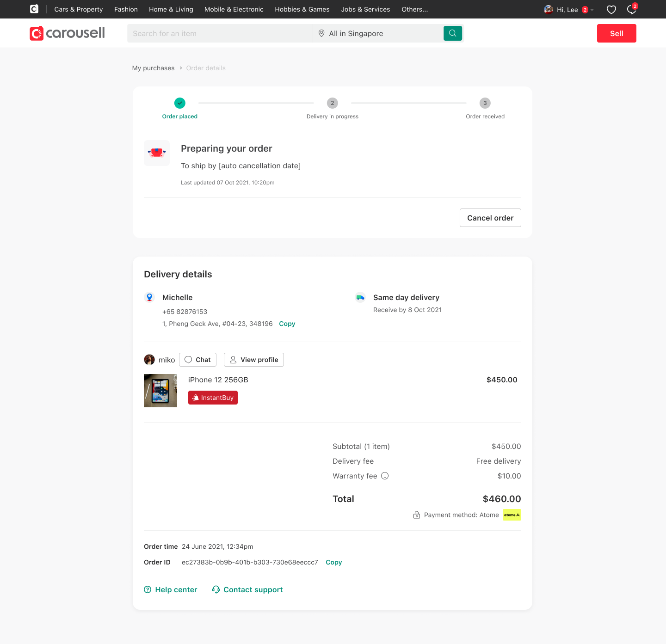666x644 pixels.
Task: Click the delivery truck icon
Action: pyautogui.click(x=360, y=297)
